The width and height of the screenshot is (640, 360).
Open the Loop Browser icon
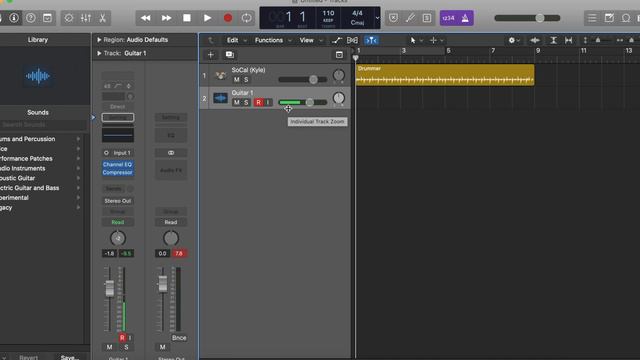pyautogui.click(x=626, y=18)
